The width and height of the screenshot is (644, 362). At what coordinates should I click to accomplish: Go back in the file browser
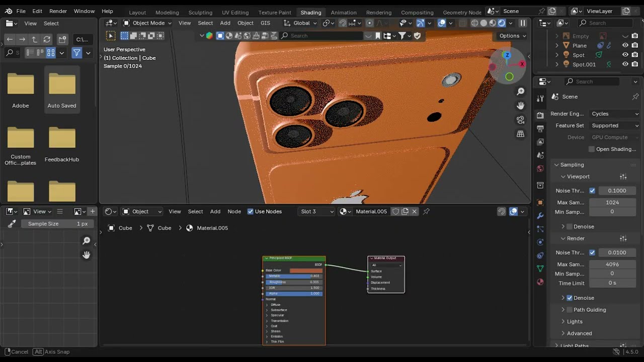10,39
